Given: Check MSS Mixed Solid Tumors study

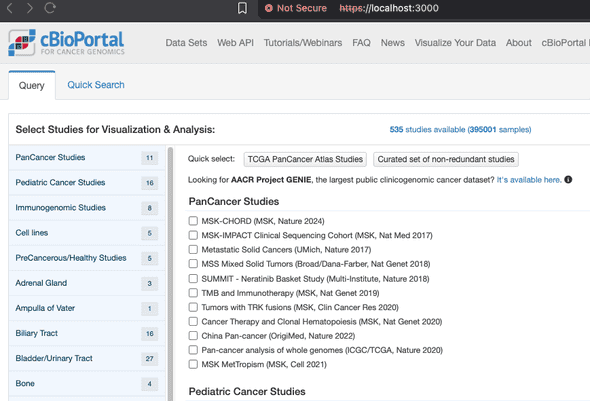Looking at the screenshot, I should (193, 264).
